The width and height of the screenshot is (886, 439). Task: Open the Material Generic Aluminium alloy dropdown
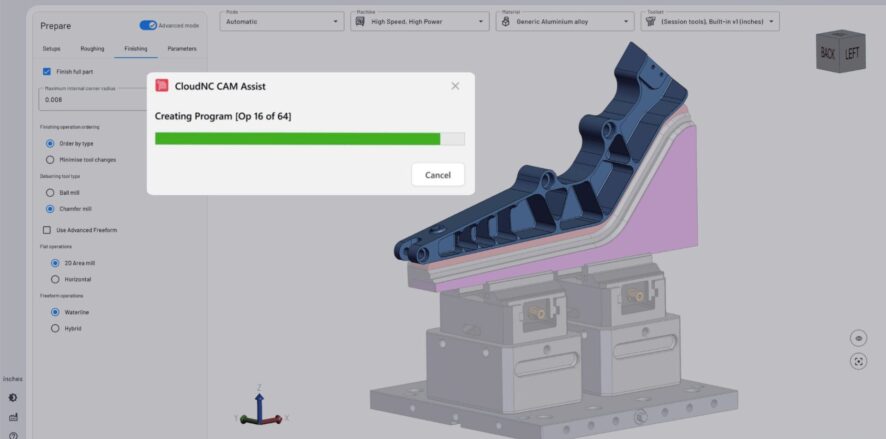[565, 21]
